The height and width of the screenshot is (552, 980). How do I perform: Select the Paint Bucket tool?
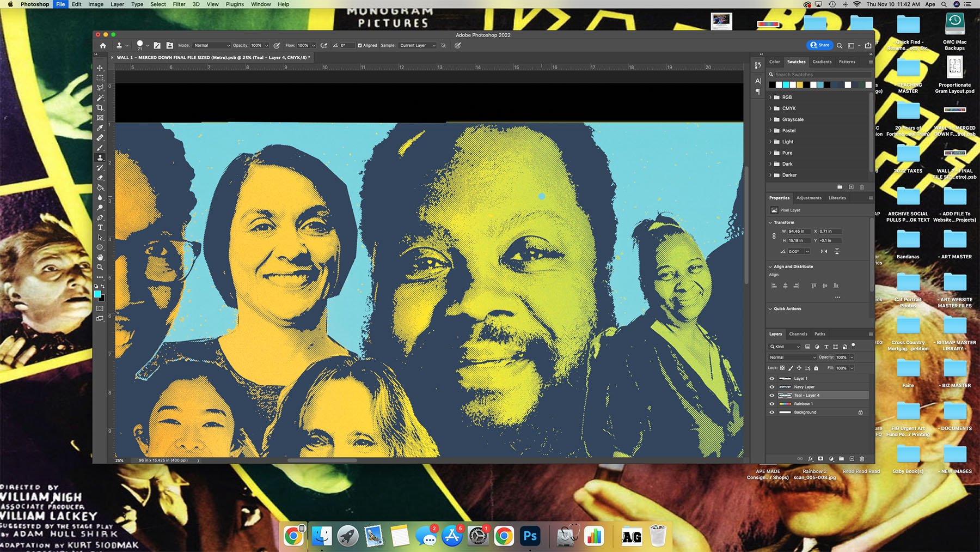pyautogui.click(x=100, y=187)
